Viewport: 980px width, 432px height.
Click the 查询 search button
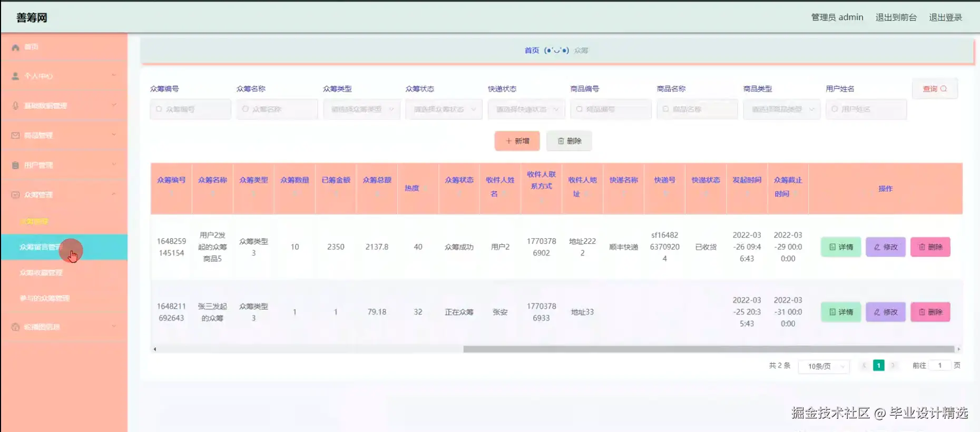pyautogui.click(x=935, y=89)
